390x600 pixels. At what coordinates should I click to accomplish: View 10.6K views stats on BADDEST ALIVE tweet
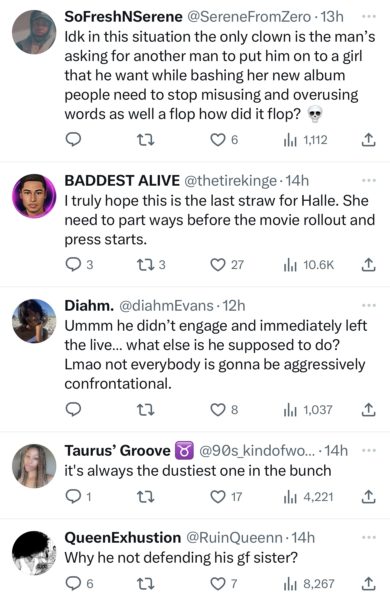308,264
